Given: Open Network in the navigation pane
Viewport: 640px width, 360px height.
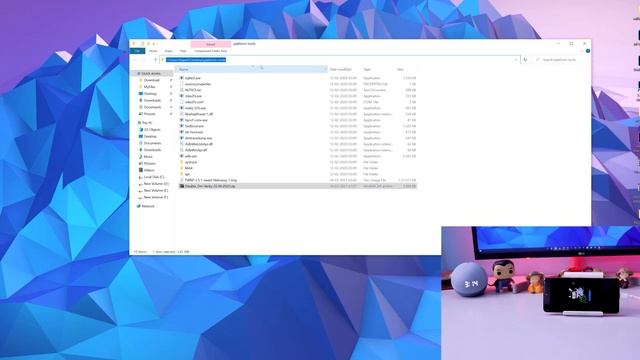Looking at the screenshot, I should click(147, 206).
